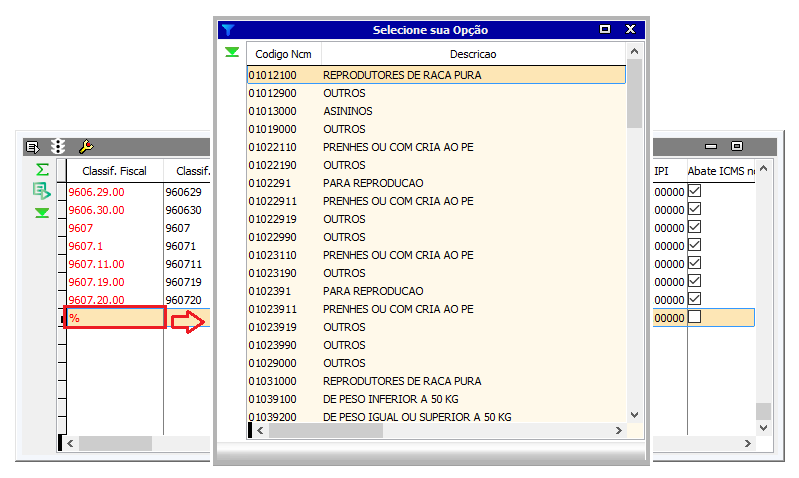The width and height of the screenshot is (799, 478).
Task: Click the traffic light icon in gray toolbar
Action: [58, 147]
